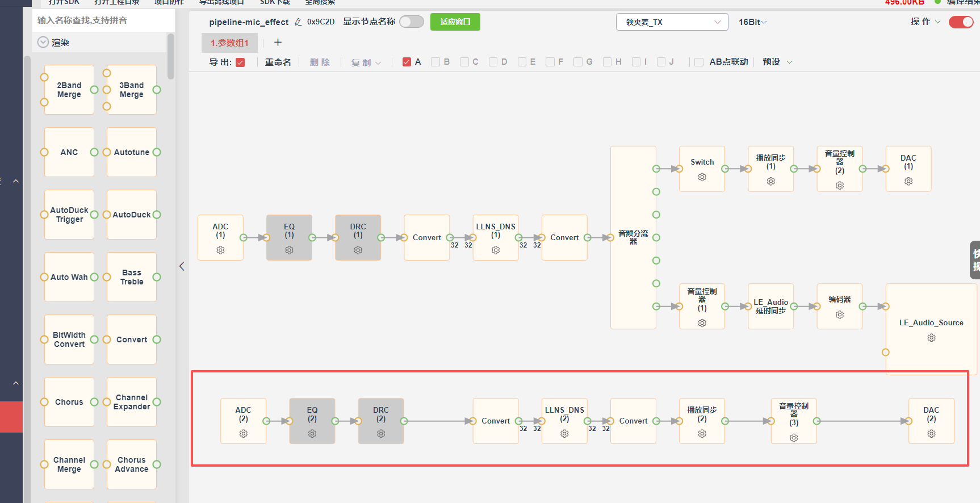Click pencil icon to rename pipeline-mic_effect
The height and width of the screenshot is (503, 980).
tap(298, 22)
